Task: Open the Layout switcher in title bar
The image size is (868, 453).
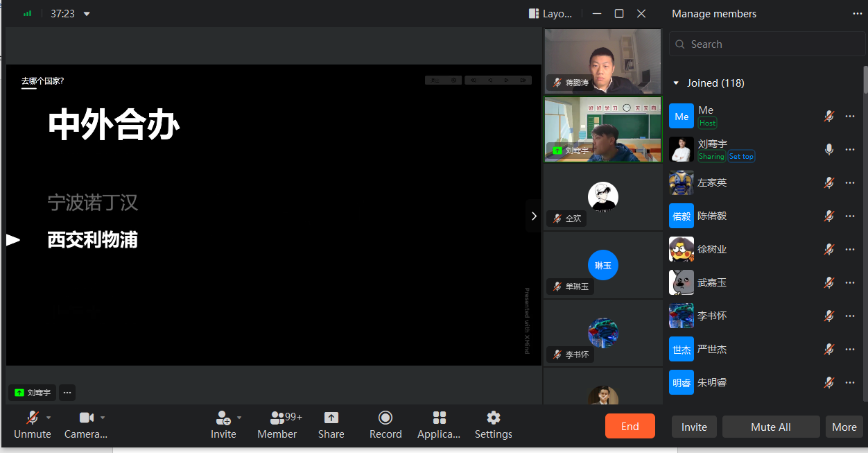Action: point(550,13)
